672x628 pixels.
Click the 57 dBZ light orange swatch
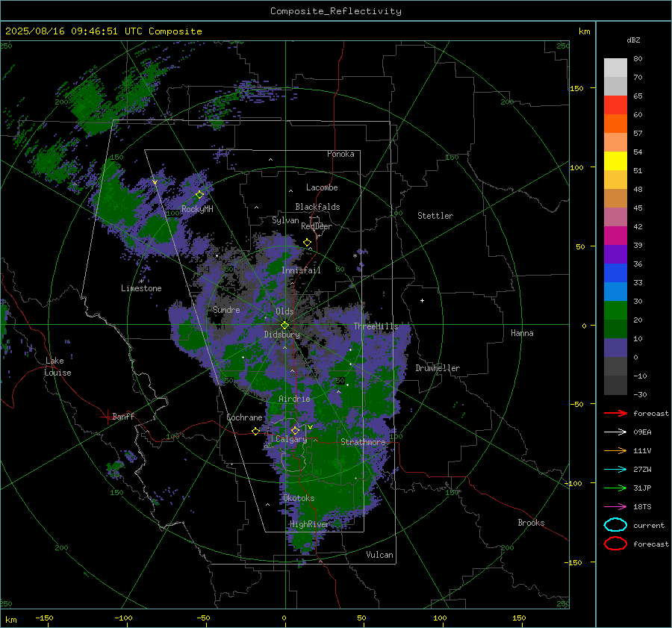click(x=615, y=143)
